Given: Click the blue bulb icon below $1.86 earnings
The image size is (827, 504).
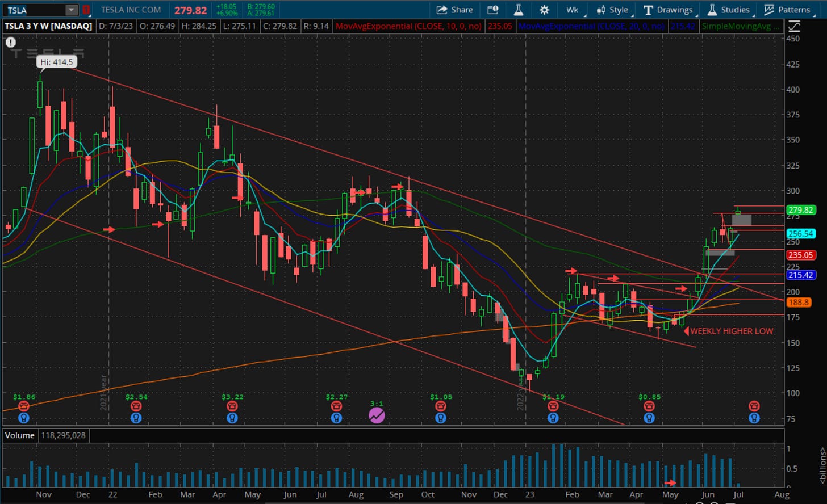Looking at the screenshot, I should [x=23, y=418].
